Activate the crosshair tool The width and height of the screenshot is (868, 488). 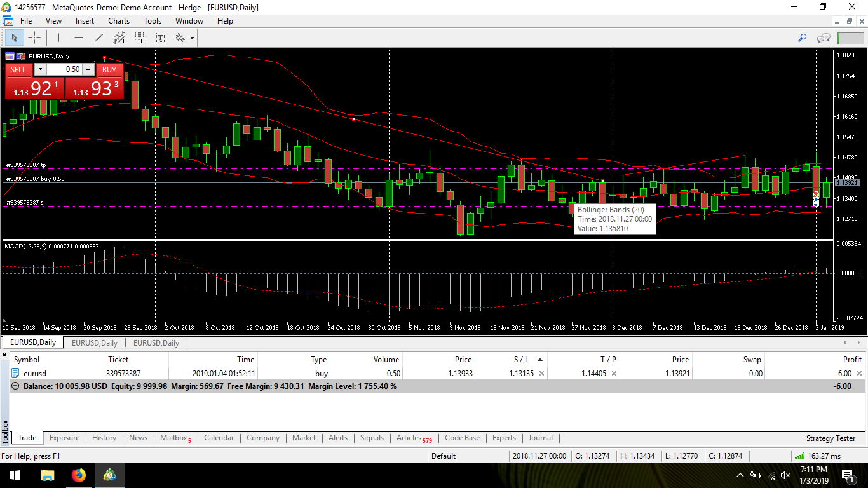pos(34,37)
